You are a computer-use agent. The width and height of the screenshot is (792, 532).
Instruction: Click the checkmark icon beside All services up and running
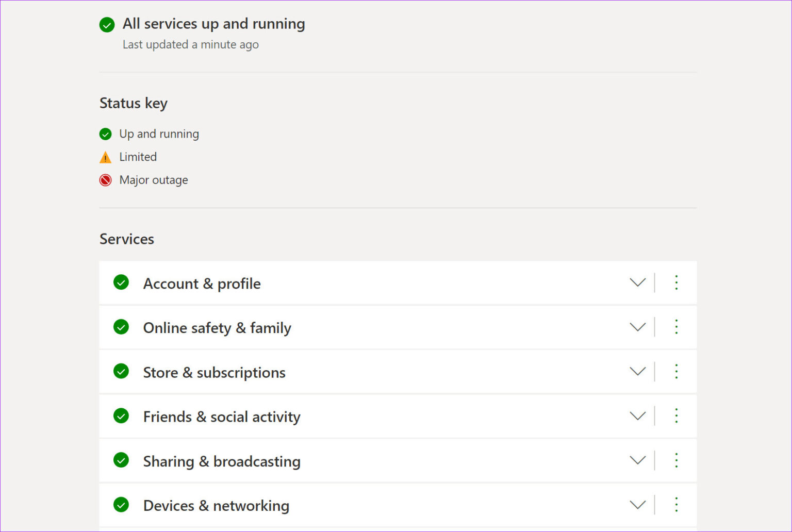coord(107,24)
